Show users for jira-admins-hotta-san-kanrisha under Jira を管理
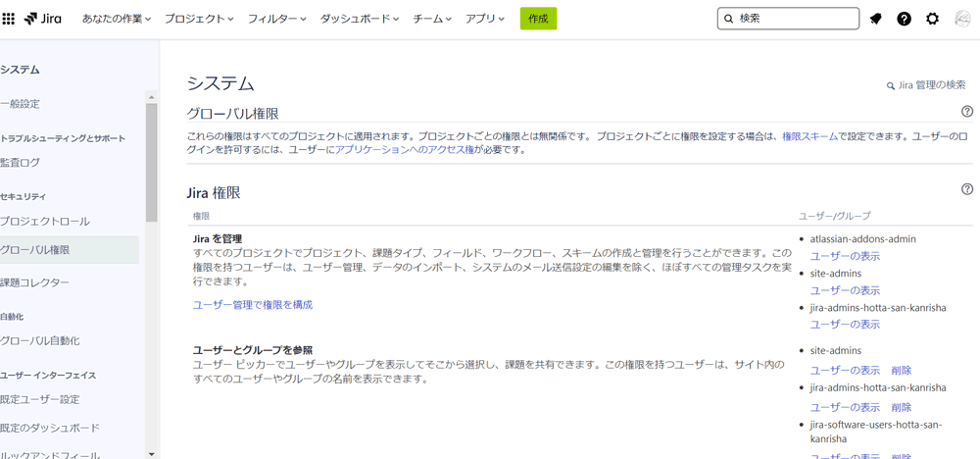 point(845,324)
